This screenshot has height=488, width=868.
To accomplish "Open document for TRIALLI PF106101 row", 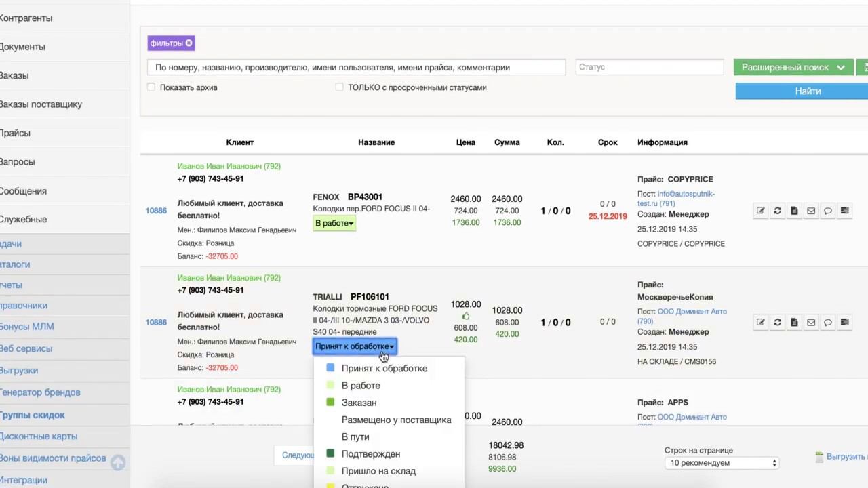I will pyautogui.click(x=794, y=322).
